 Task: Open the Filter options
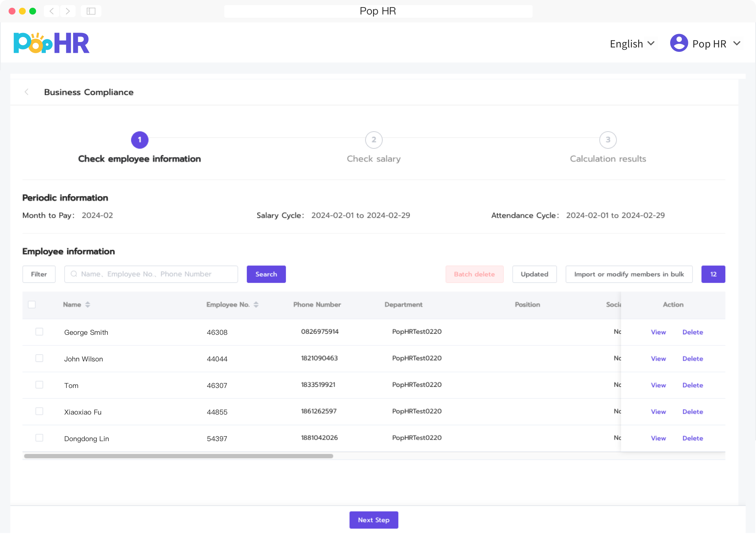tap(39, 274)
